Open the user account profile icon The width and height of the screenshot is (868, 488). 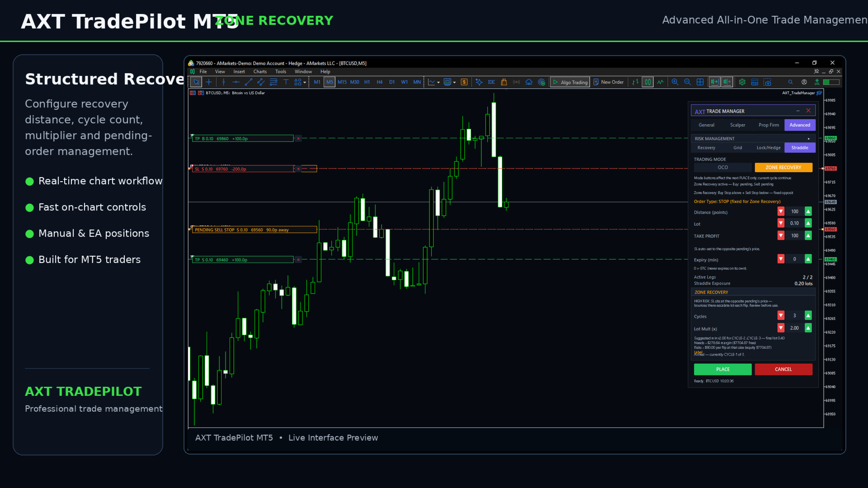coord(804,82)
